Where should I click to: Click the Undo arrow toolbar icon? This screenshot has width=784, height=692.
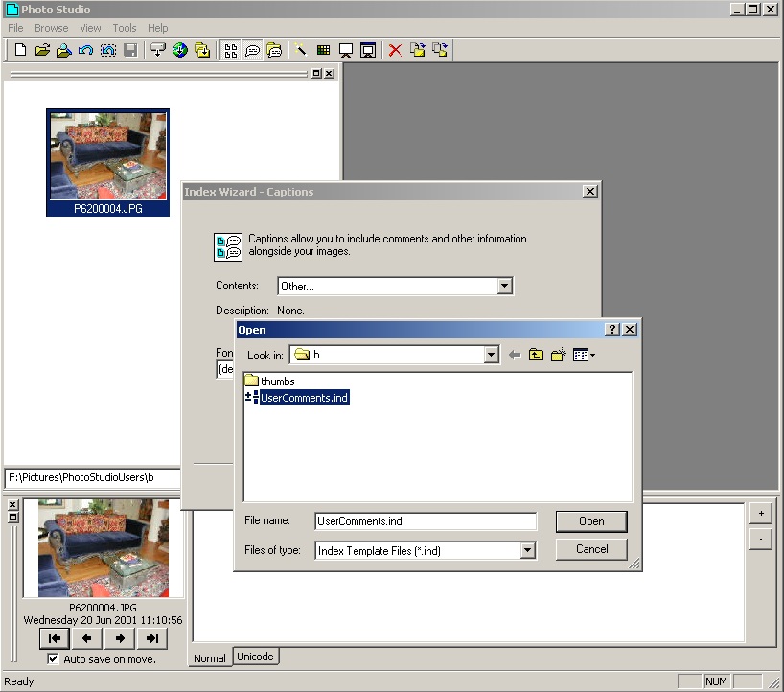[85, 50]
